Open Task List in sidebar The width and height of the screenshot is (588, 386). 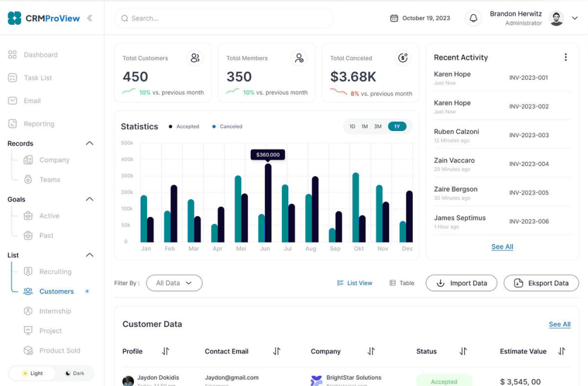click(x=38, y=78)
